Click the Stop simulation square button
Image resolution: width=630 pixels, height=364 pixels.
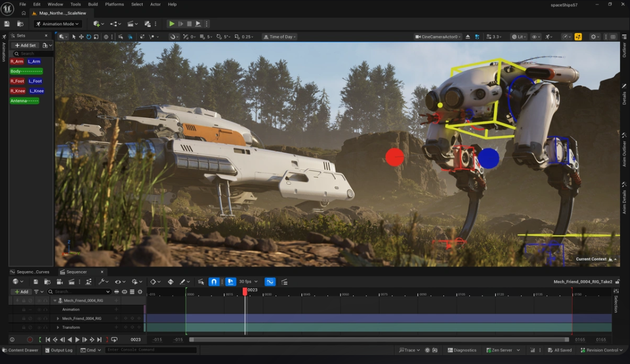(189, 24)
